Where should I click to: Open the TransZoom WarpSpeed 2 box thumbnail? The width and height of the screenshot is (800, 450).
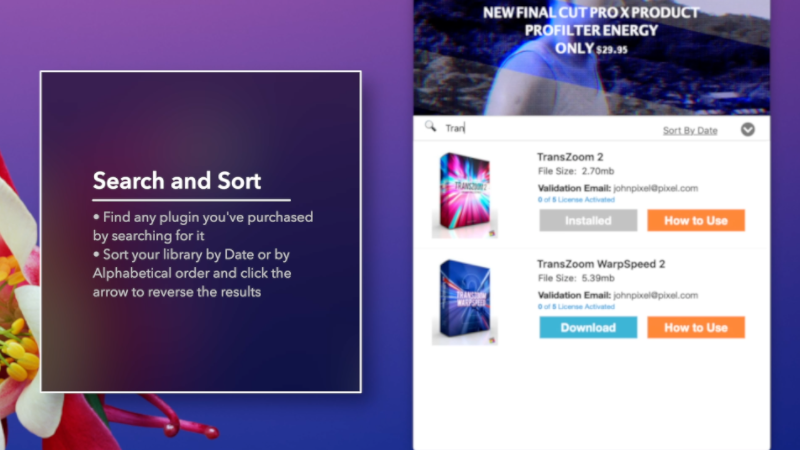pyautogui.click(x=464, y=302)
